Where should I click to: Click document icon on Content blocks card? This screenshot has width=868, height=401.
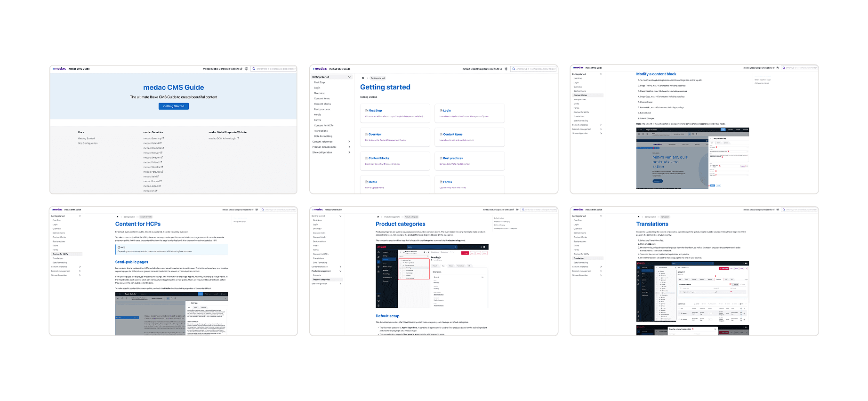(366, 158)
